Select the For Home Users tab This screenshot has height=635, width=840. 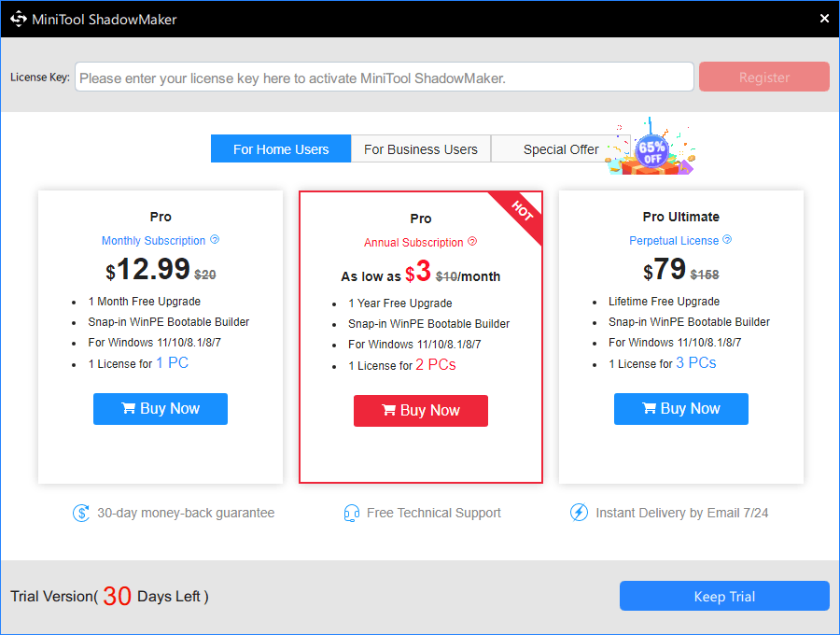point(280,148)
